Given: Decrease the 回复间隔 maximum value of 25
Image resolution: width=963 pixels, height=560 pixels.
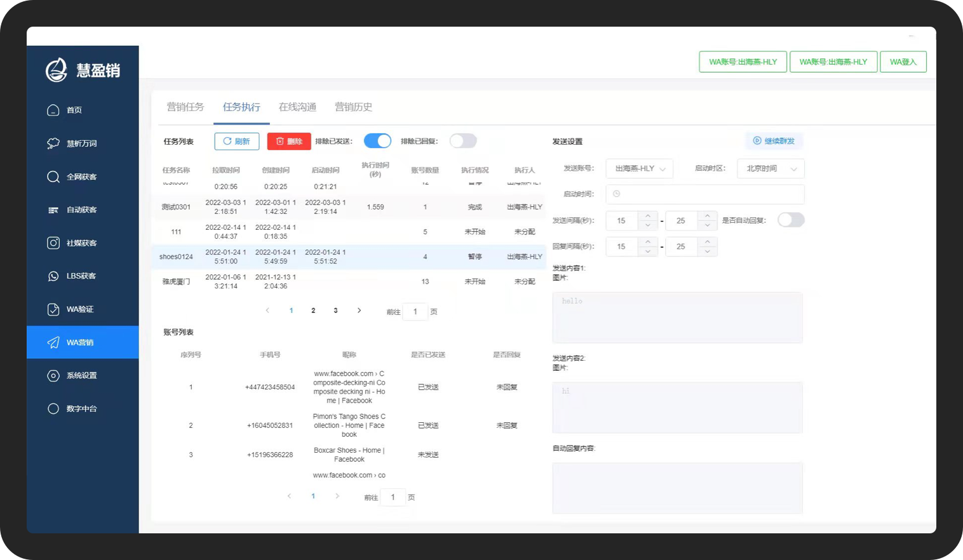Looking at the screenshot, I should [x=708, y=251].
